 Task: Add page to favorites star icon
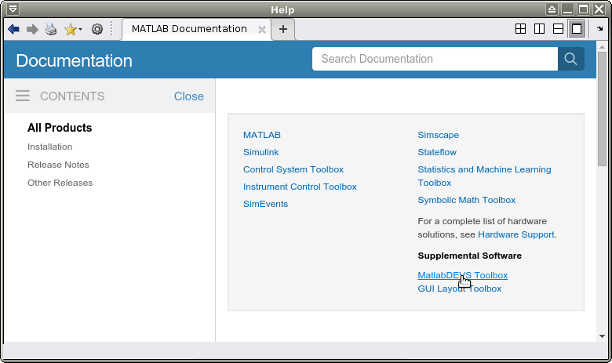click(x=71, y=29)
